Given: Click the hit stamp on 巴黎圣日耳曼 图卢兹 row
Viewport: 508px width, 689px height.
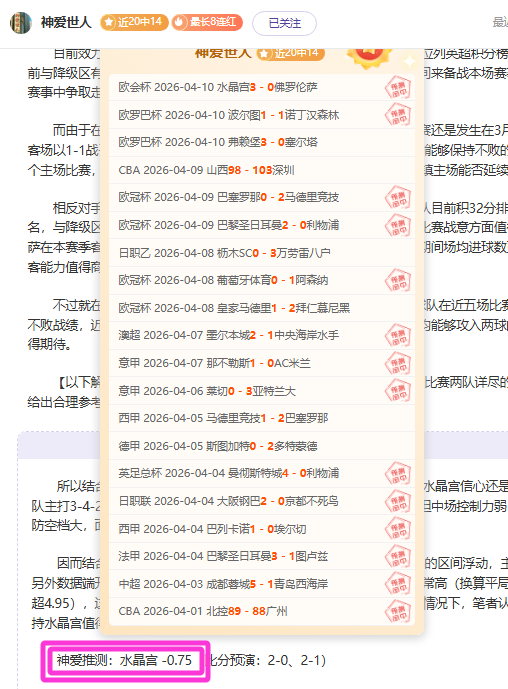Looking at the screenshot, I should pos(398,556).
